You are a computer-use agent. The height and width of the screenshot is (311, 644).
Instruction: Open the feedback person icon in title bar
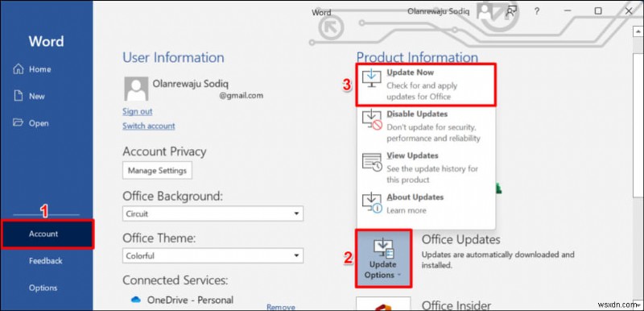tap(511, 11)
